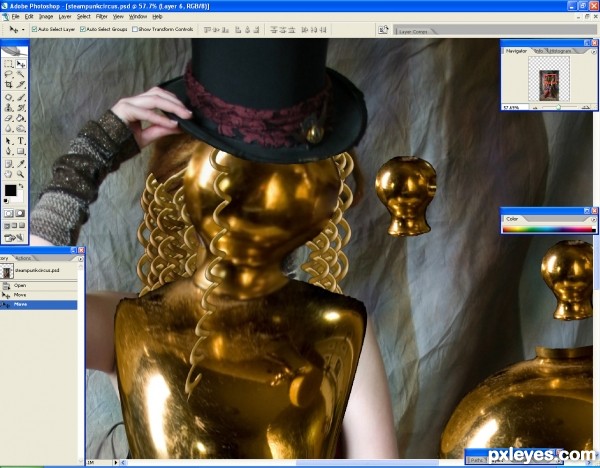Select the Blur tool
The height and width of the screenshot is (468, 600).
9,129
